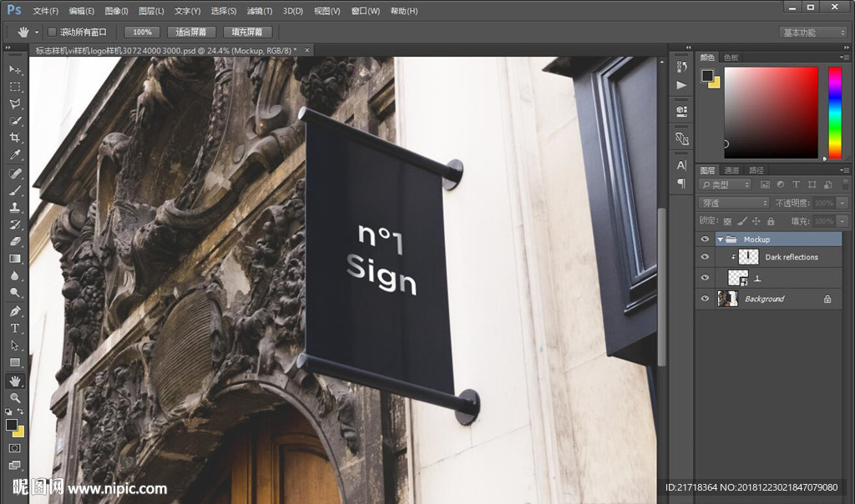Screen dimensions: 855x504
Task: Open the blend mode dropdown
Action: [x=734, y=203]
